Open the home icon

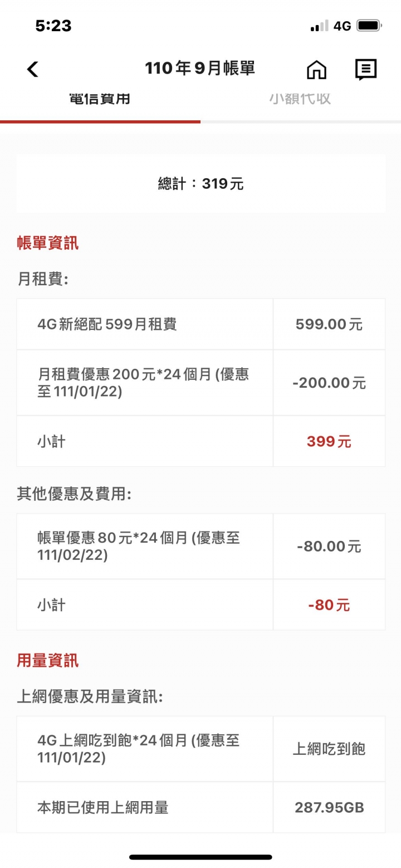pyautogui.click(x=316, y=70)
